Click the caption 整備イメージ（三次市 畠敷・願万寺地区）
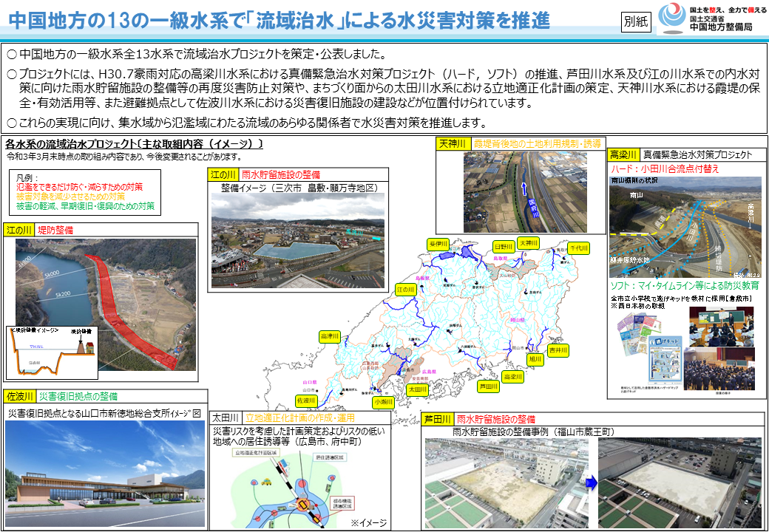Viewport: 769px width, 532px height. point(299,188)
